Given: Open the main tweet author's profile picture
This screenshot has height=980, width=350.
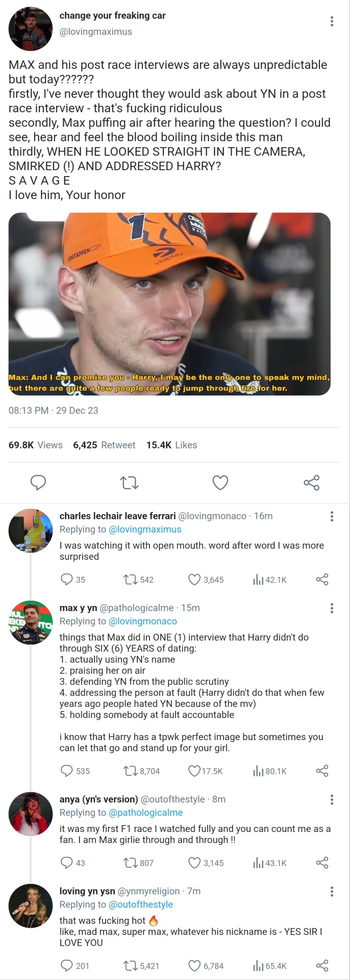Looking at the screenshot, I should point(31,29).
